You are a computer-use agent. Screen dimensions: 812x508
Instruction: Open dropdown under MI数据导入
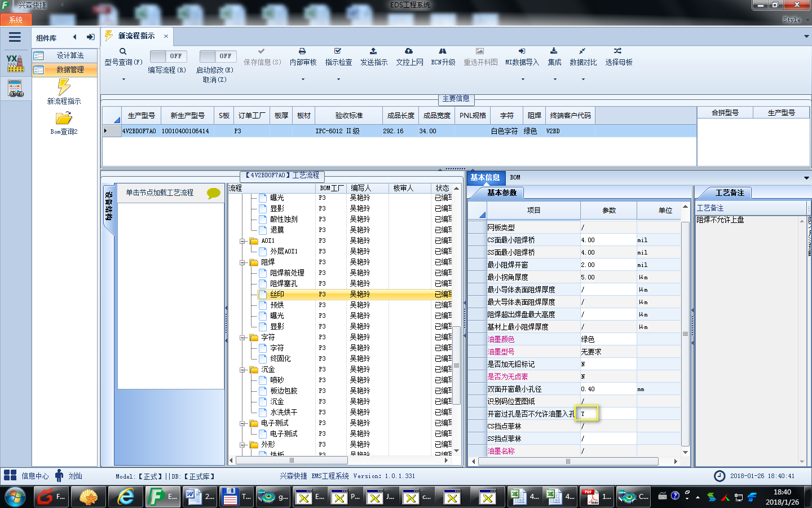click(523, 80)
